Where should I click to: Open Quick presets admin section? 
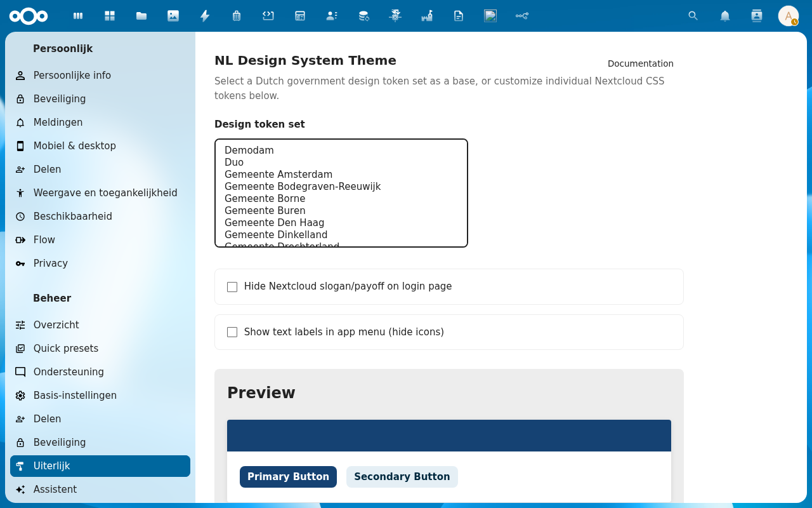pos(100,349)
